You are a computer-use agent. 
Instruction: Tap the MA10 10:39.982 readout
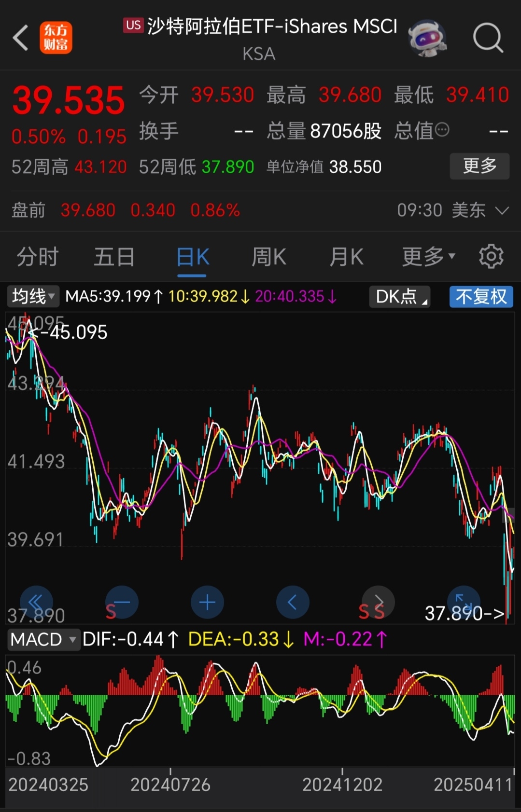(x=209, y=296)
